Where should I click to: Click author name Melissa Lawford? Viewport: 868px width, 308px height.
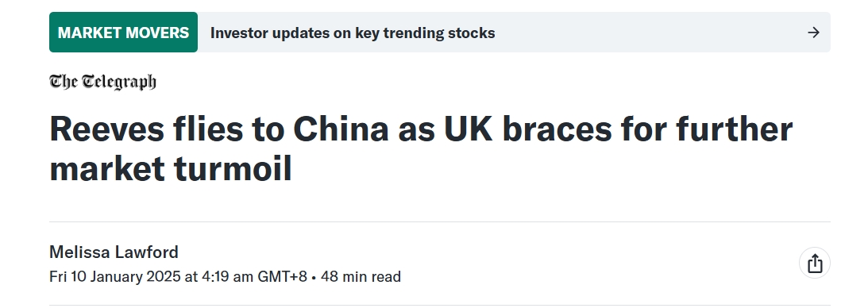[114, 252]
